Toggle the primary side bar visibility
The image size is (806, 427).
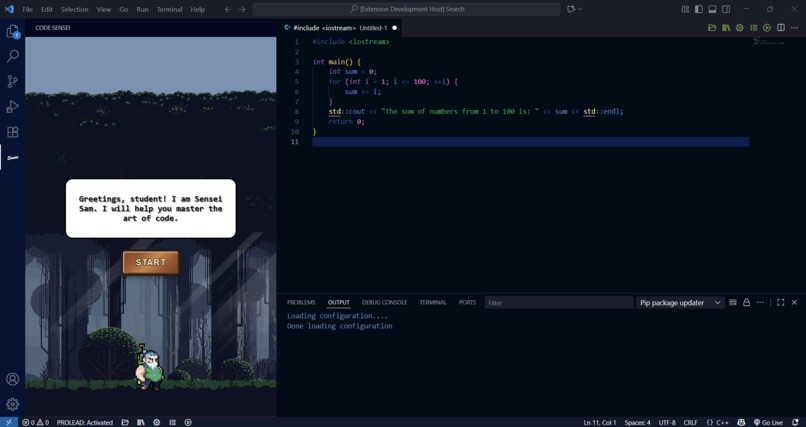699,9
